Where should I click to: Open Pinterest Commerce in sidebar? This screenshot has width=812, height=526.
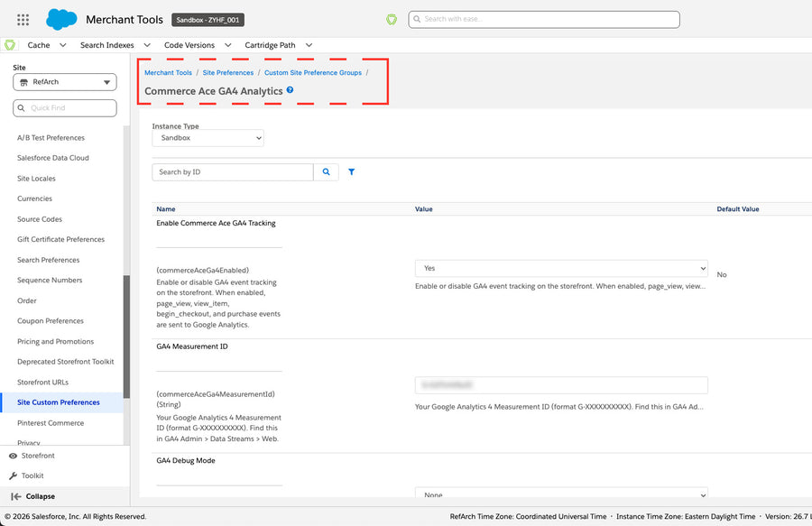point(51,423)
